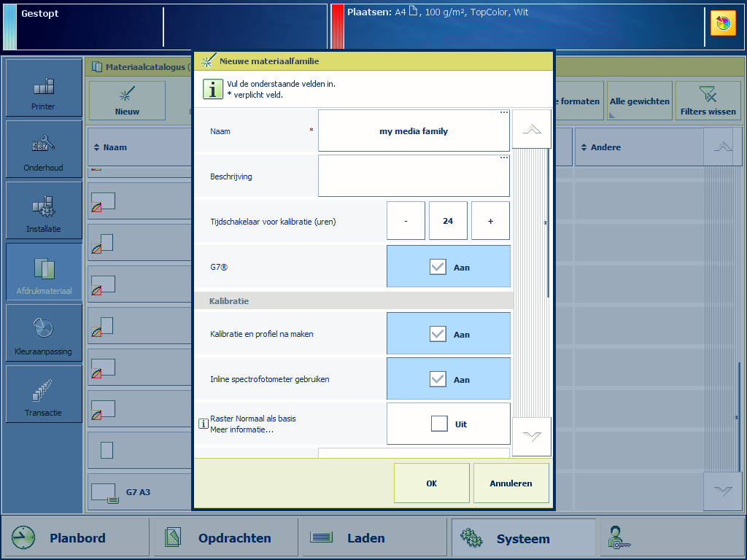
Task: Open the Alle gewichten filter dropdown
Action: [x=639, y=101]
